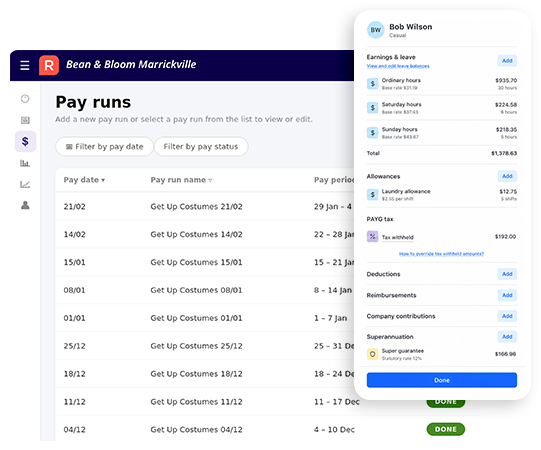Open Get Up Costumes 18/12 pay run
This screenshot has height=450, width=541.
[196, 374]
